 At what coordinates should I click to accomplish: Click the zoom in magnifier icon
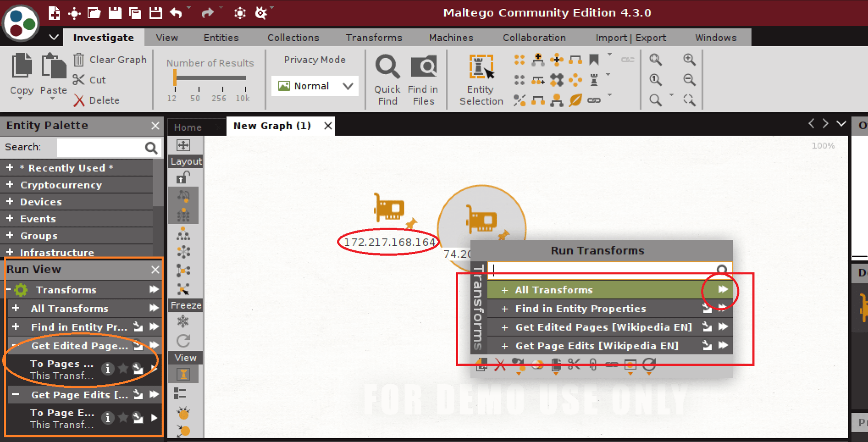coord(689,60)
